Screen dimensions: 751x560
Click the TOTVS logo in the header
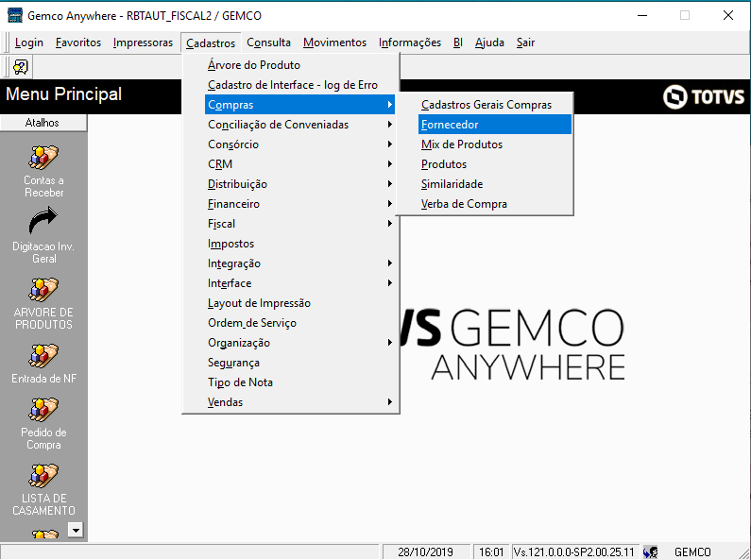coord(704,96)
